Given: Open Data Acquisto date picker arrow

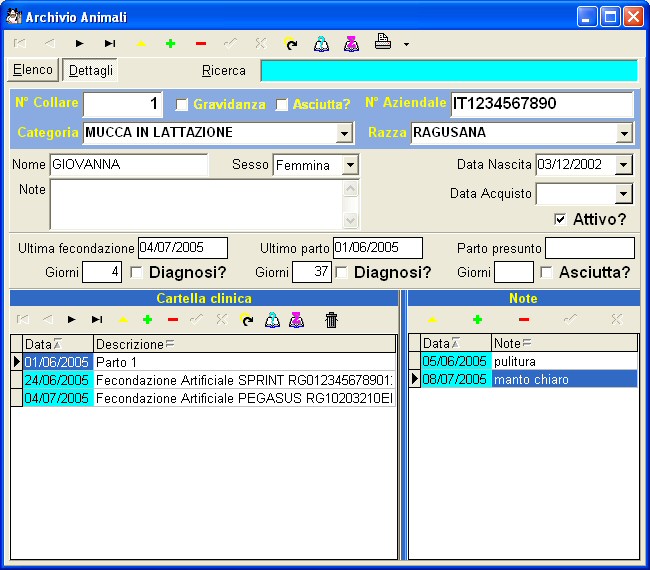Looking at the screenshot, I should point(623,194).
